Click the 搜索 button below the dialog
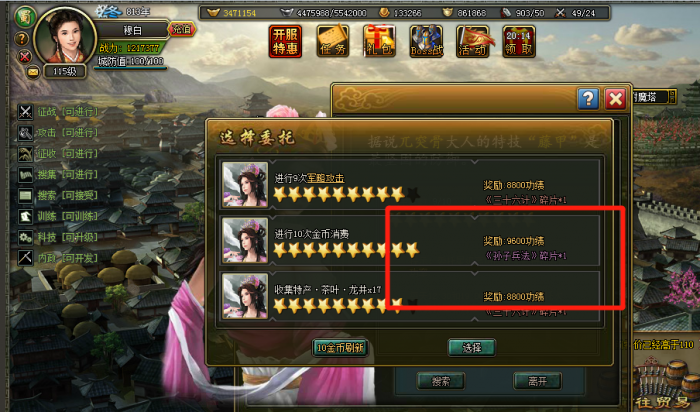This screenshot has width=700, height=412. 441,381
